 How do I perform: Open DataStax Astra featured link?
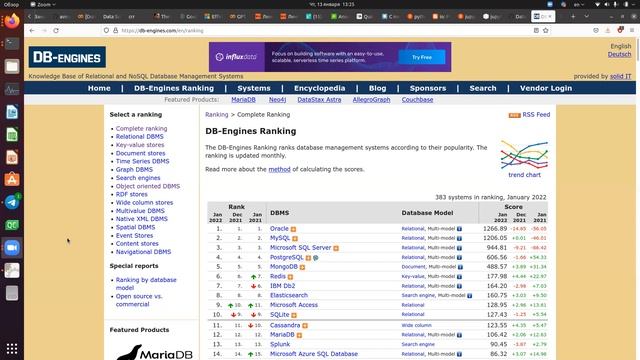[319, 100]
